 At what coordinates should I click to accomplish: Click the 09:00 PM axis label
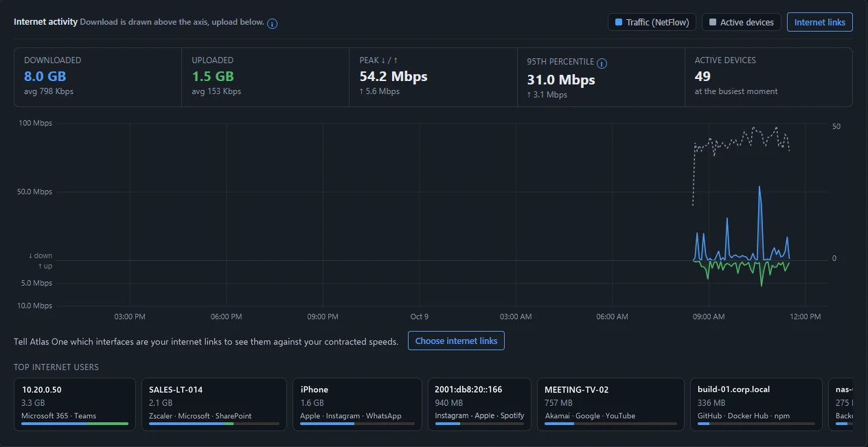[323, 317]
